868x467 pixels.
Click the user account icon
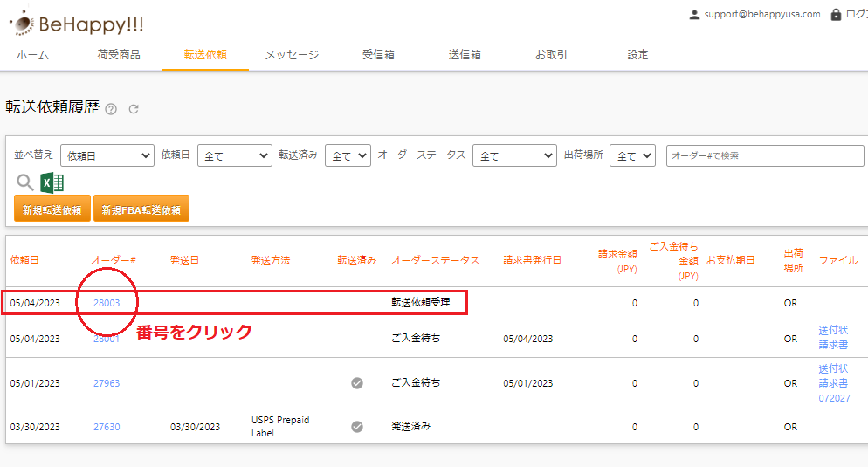tap(694, 15)
